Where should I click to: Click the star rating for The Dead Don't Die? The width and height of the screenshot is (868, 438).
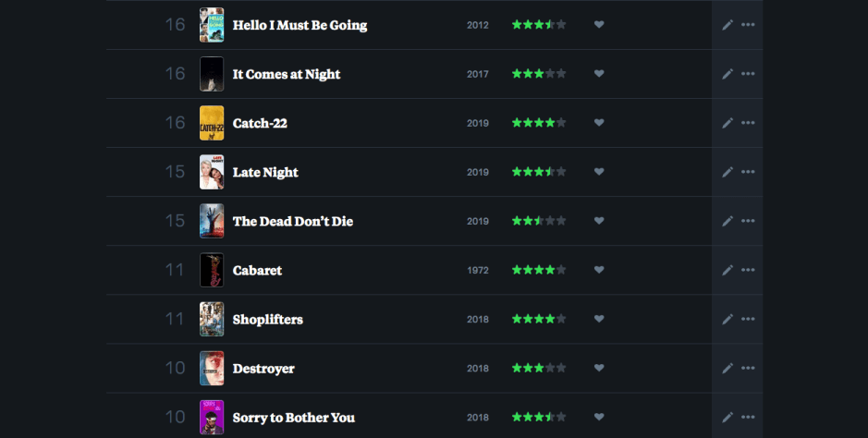coord(539,221)
